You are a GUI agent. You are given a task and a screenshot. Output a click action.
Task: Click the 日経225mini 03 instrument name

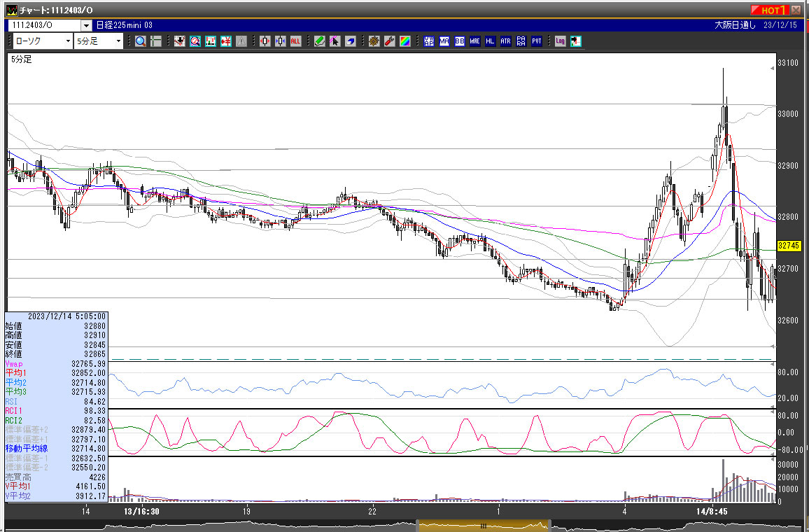point(125,24)
